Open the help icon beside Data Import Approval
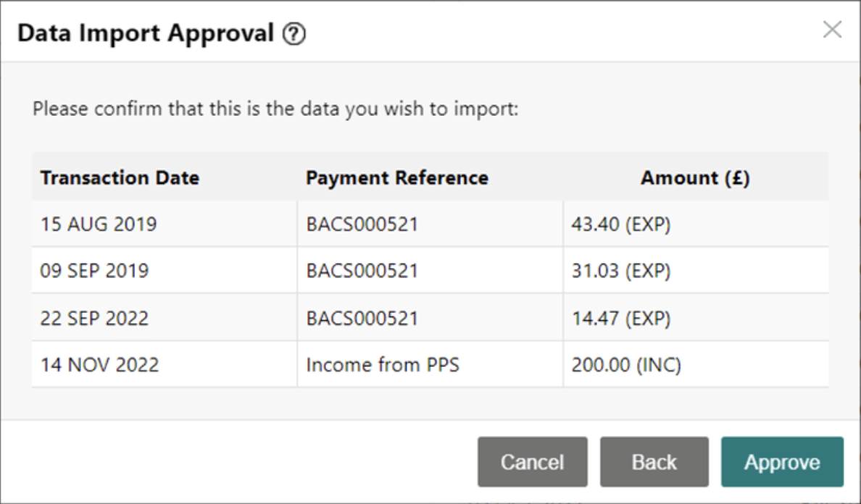This screenshot has width=861, height=504. click(x=294, y=34)
